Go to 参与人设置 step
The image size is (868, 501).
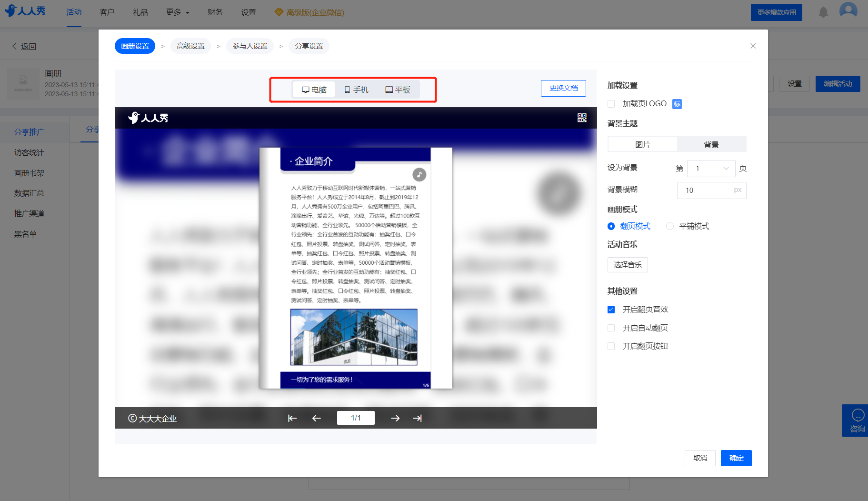250,46
